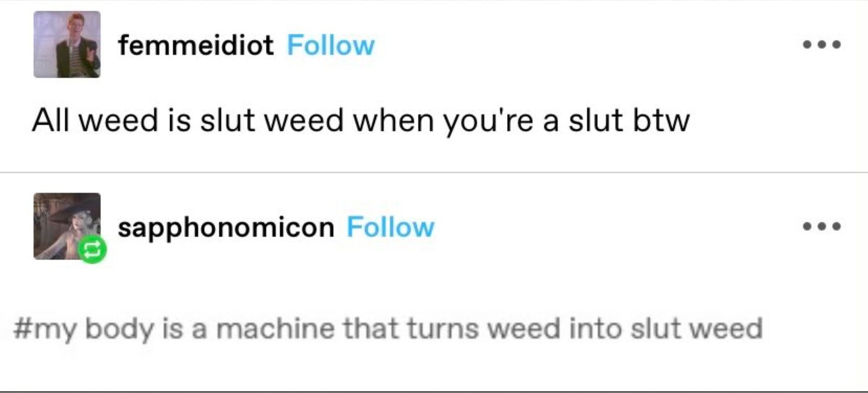Open femmeidiot's blog via username

click(x=195, y=45)
